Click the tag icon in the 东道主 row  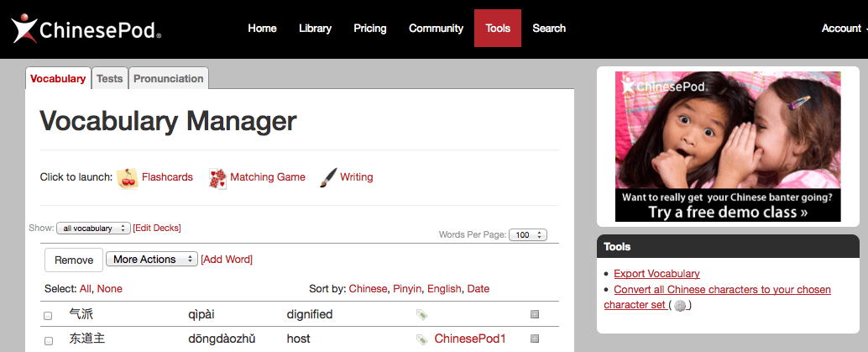(421, 340)
